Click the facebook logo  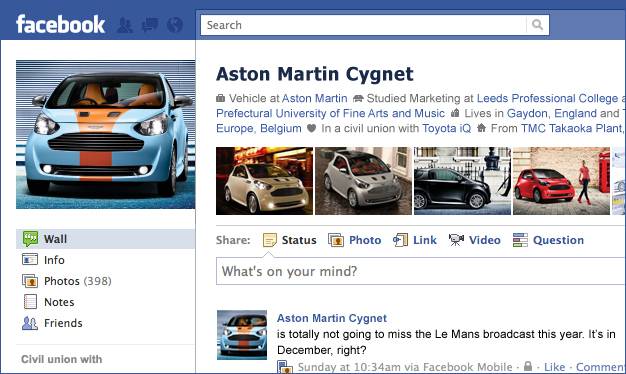[61, 24]
